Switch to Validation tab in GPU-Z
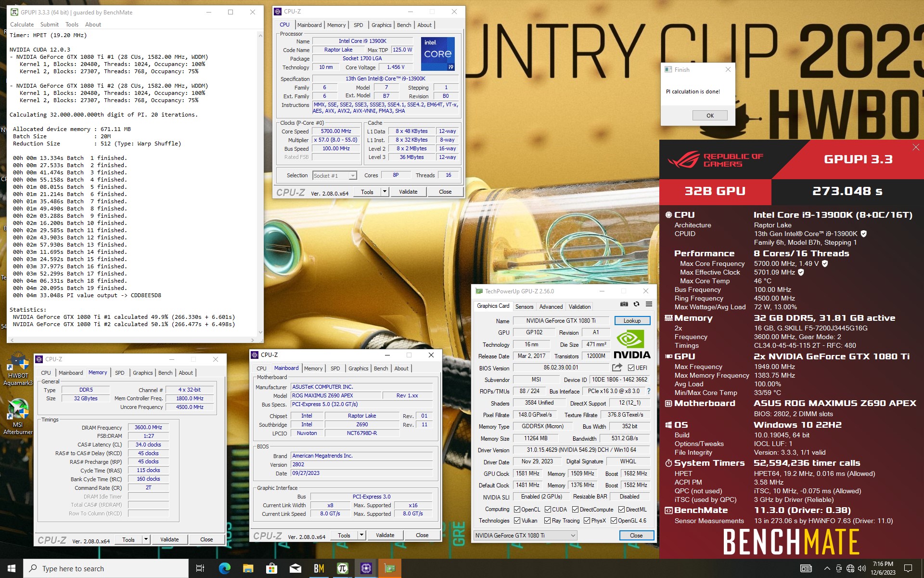 [579, 307]
